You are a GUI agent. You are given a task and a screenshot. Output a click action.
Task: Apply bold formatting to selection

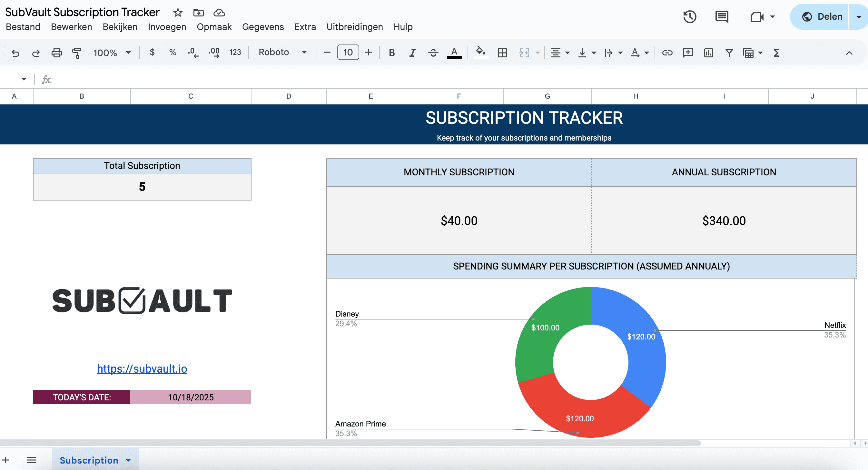click(391, 53)
